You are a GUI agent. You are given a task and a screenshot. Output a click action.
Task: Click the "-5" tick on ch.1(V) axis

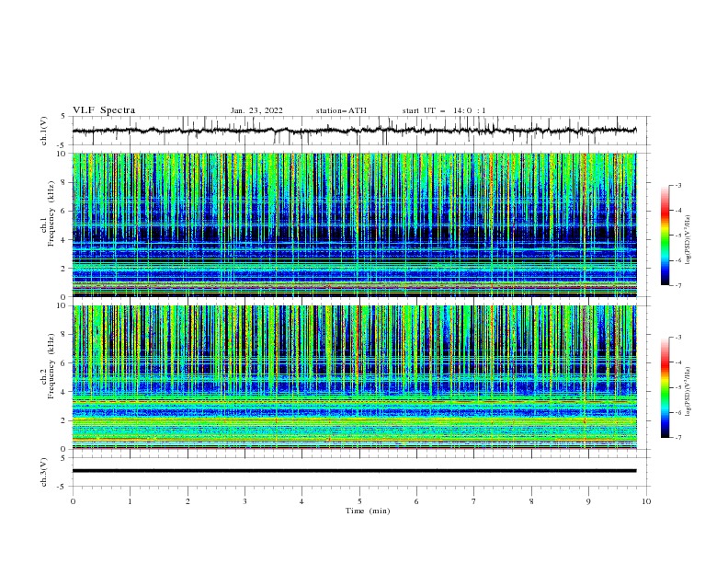click(63, 145)
